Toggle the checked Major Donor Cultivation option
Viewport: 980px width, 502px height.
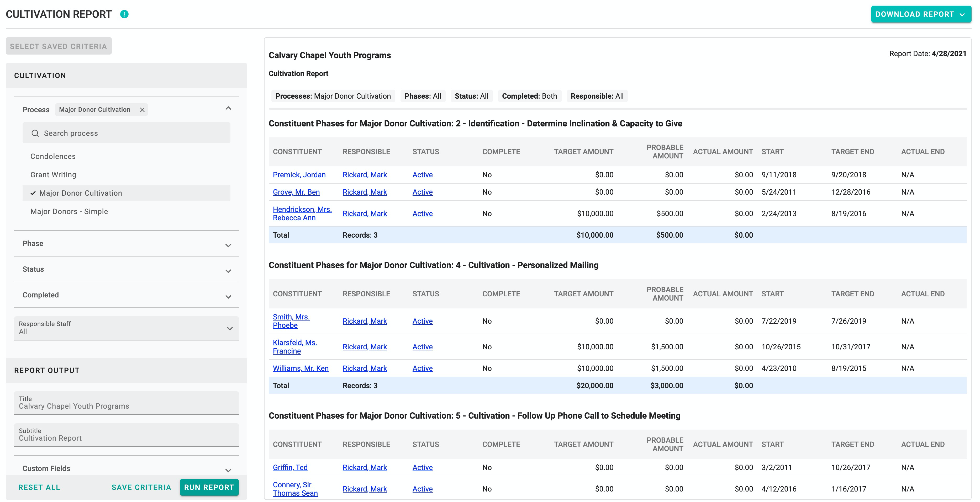pos(126,193)
